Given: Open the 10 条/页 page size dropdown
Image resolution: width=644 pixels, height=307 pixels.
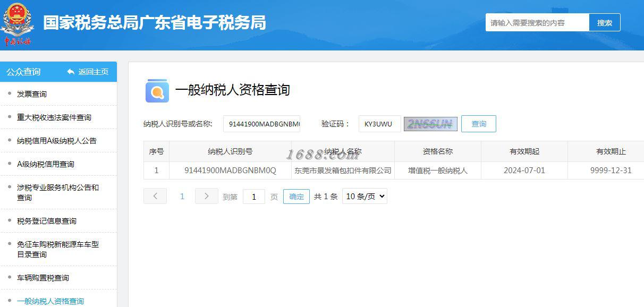Looking at the screenshot, I should point(365,197).
